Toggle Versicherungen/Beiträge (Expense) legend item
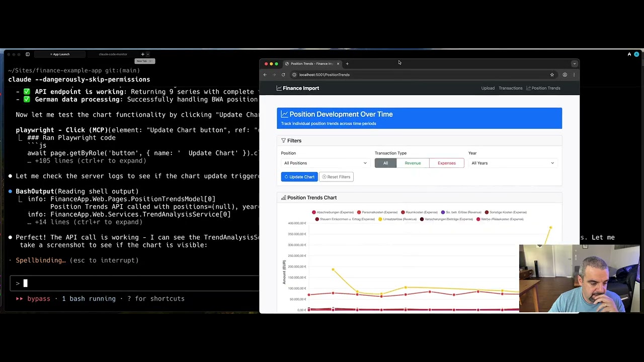Viewport: 644px width, 362px height. pos(446,219)
